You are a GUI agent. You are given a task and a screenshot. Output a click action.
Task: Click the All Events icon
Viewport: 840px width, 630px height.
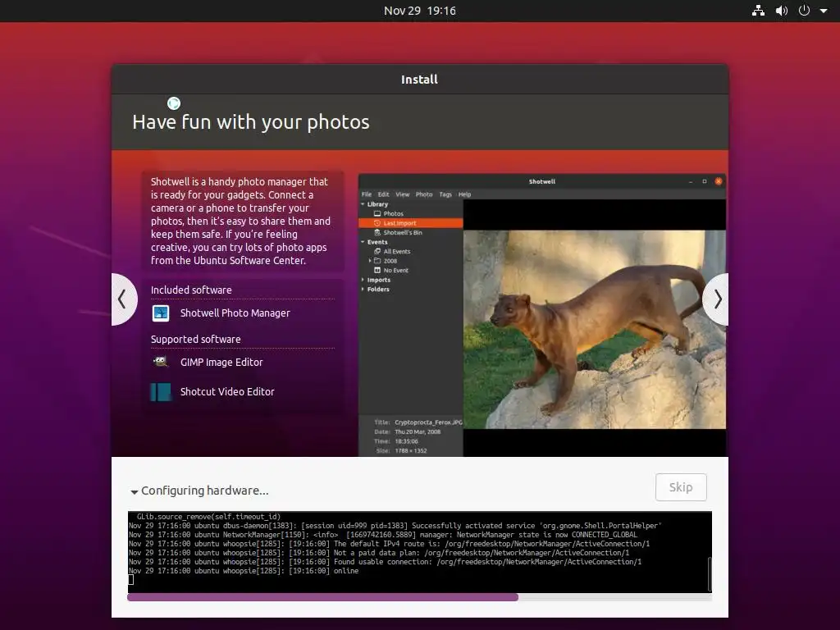click(x=377, y=251)
